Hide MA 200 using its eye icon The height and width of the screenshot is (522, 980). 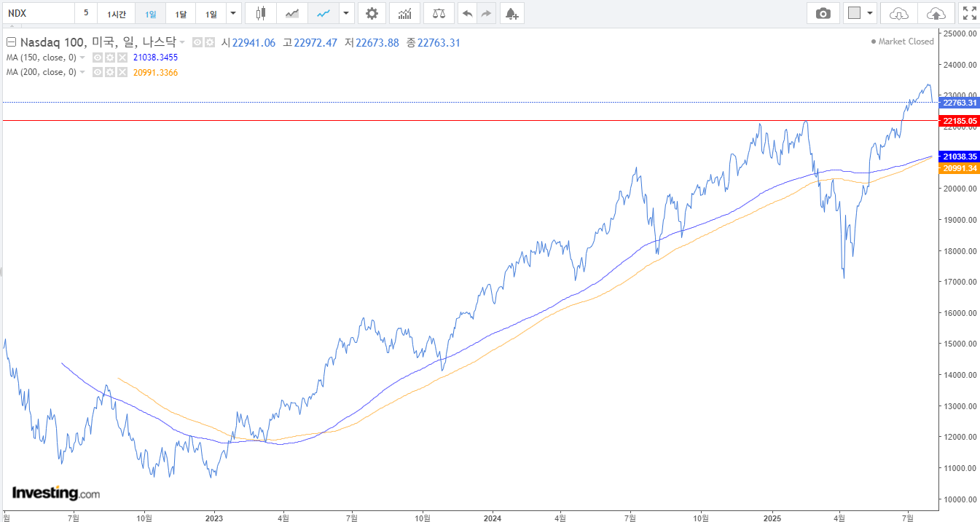click(97, 72)
